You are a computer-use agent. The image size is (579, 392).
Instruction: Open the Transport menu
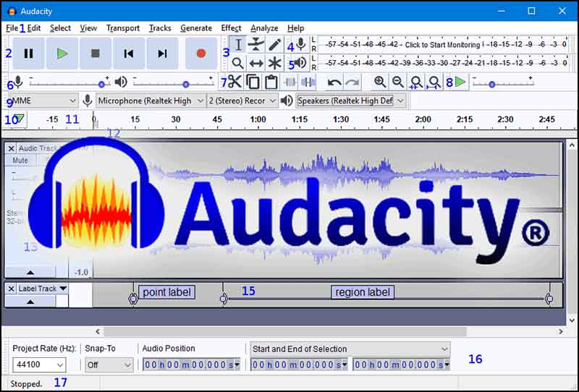(123, 28)
